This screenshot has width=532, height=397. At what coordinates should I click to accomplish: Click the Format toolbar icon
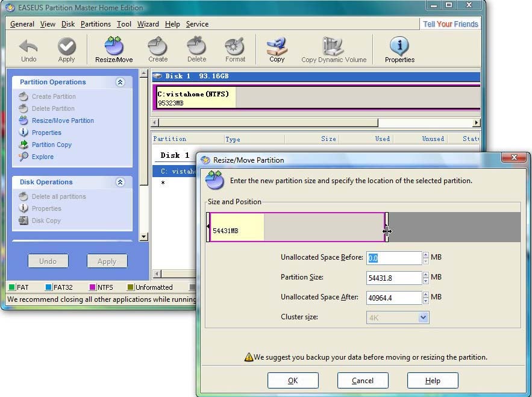point(235,46)
